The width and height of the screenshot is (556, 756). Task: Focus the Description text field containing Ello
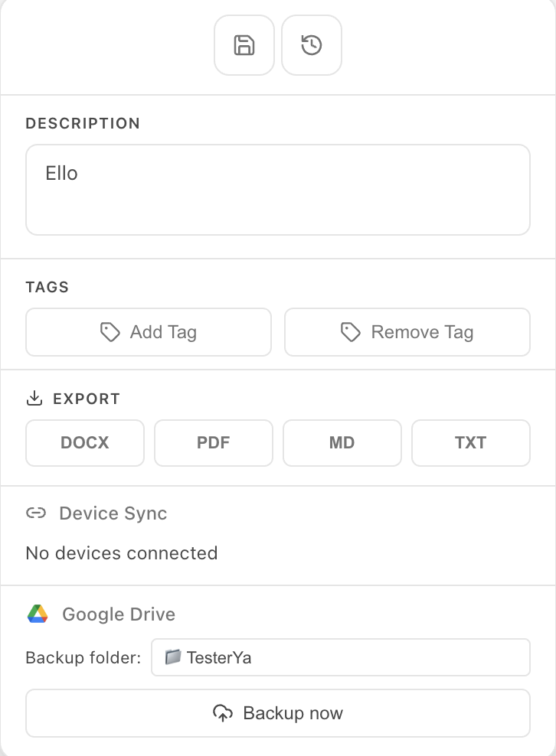pos(277,189)
